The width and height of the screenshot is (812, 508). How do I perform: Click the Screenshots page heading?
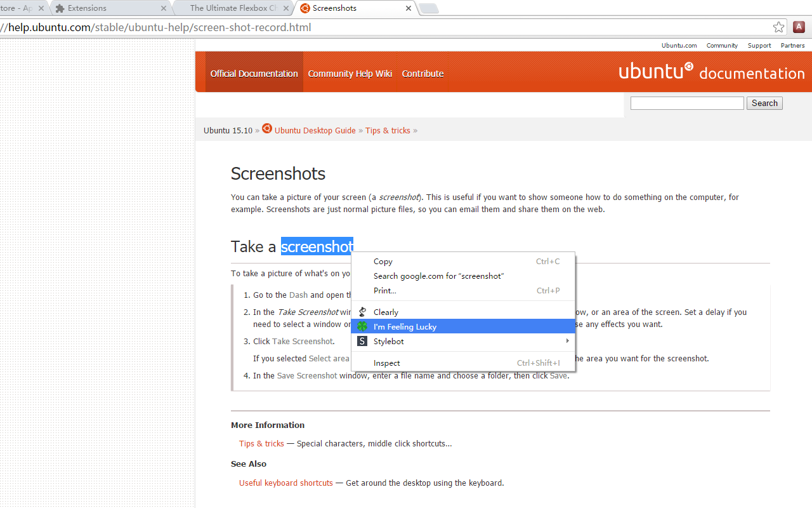[278, 173]
